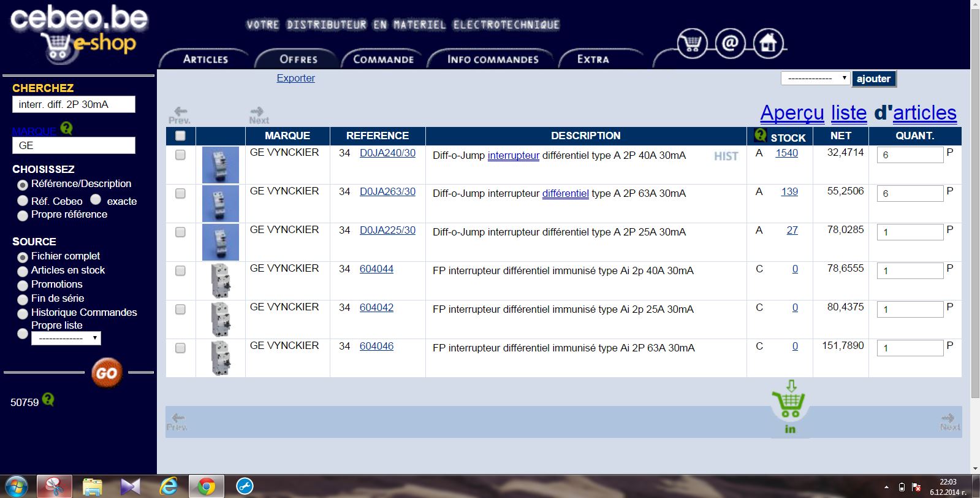The height and width of the screenshot is (498, 980).
Task: Switch to the Info Commandes tab
Action: (x=493, y=59)
